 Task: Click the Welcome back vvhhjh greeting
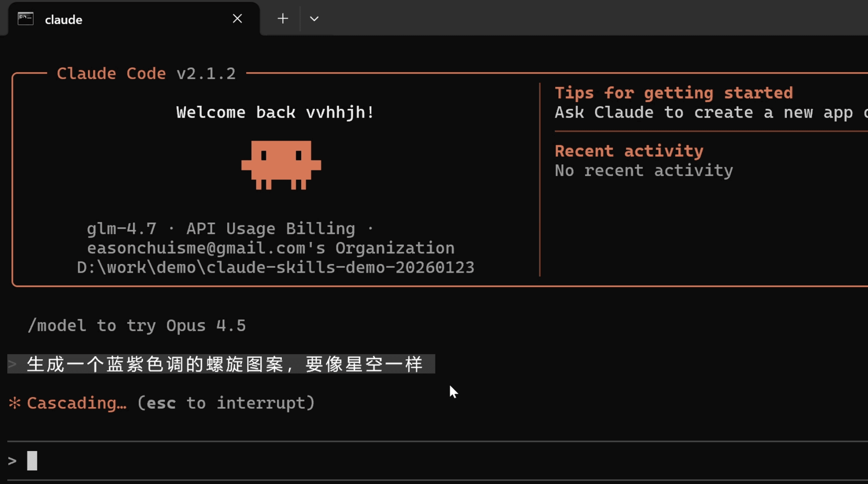coord(275,113)
